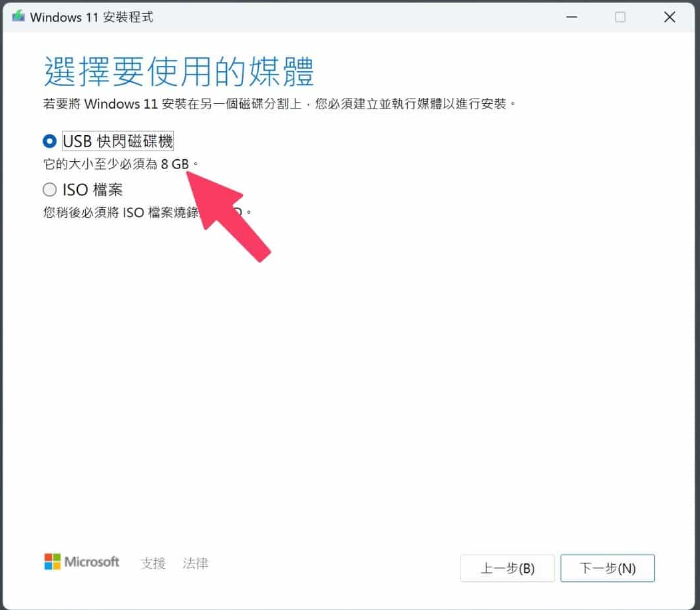The width and height of the screenshot is (700, 610).
Task: Open the 法律 link
Action: click(196, 563)
